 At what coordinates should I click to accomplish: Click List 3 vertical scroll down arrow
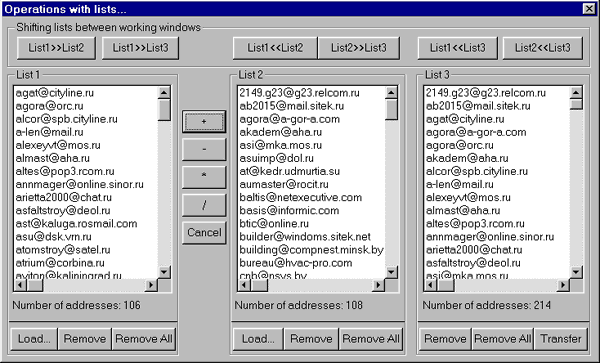576,272
